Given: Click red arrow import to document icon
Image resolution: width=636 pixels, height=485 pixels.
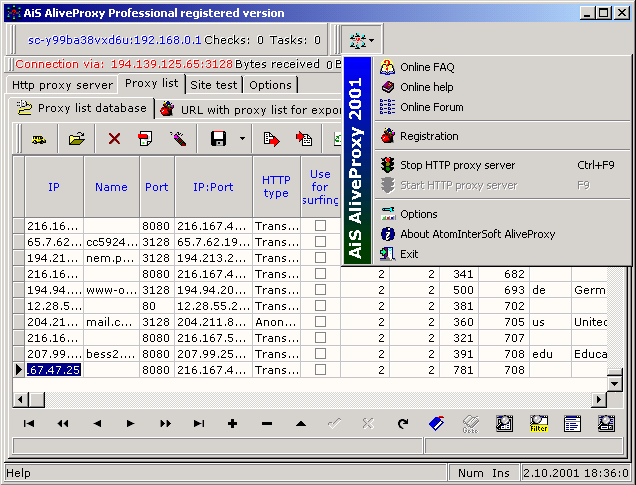Looking at the screenshot, I should [303, 139].
